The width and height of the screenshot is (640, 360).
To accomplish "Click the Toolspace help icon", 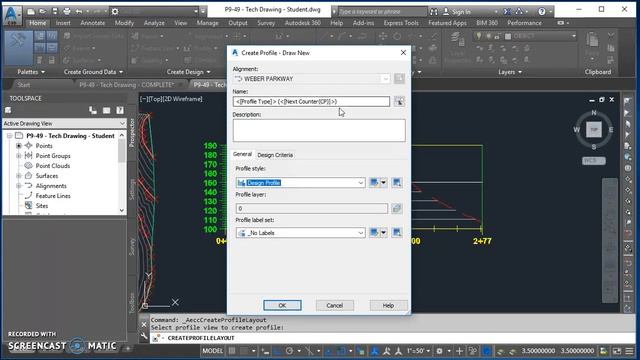I will coord(120,110).
